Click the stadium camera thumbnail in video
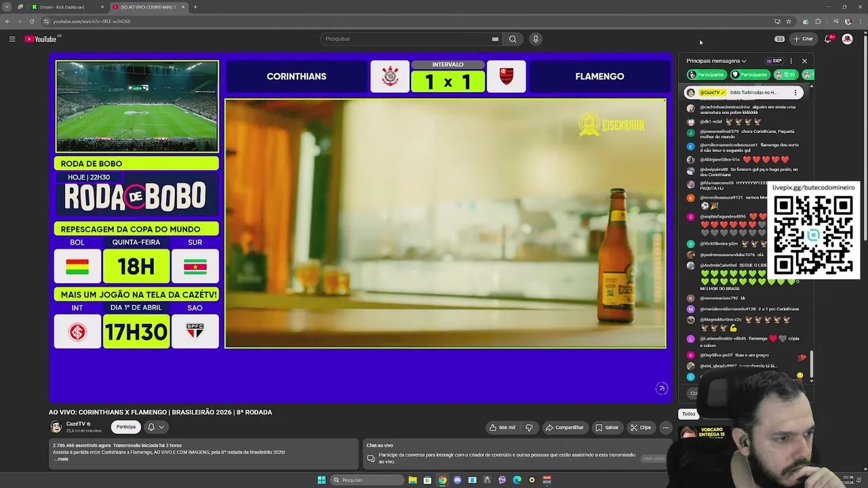The image size is (868, 488). [x=137, y=106]
